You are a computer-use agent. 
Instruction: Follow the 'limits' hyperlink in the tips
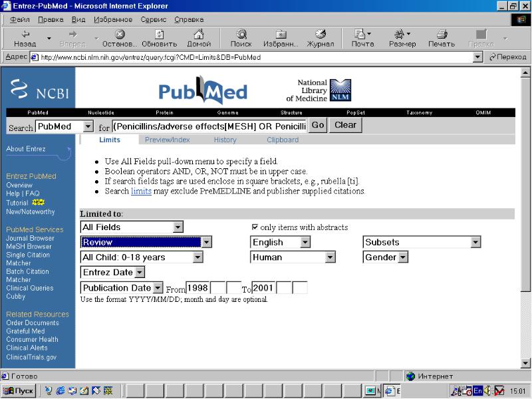(x=141, y=191)
